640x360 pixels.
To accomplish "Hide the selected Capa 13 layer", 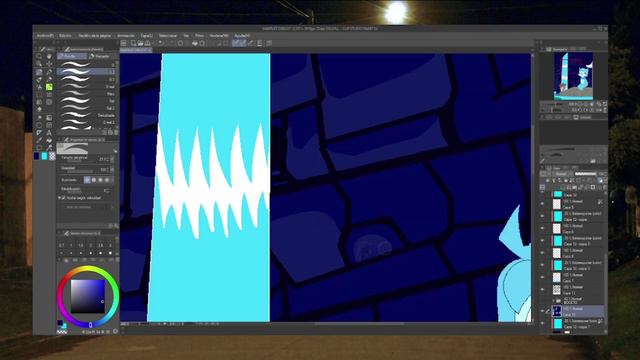I will [x=542, y=311].
